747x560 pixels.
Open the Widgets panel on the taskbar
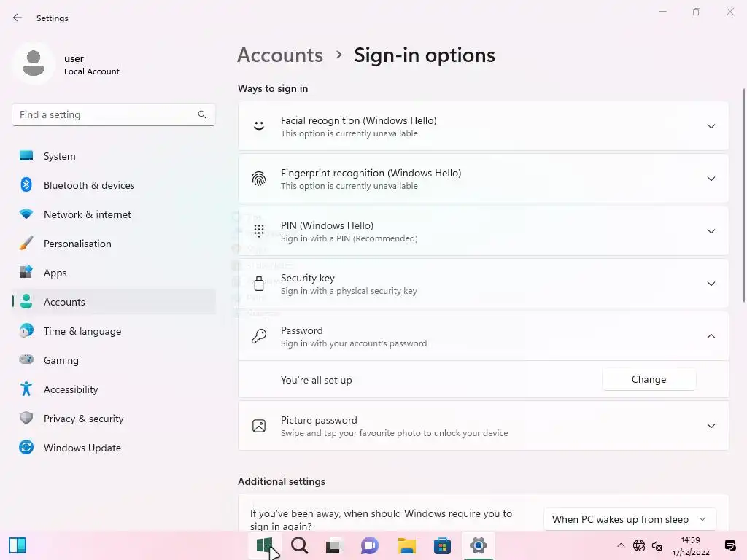[18, 545]
